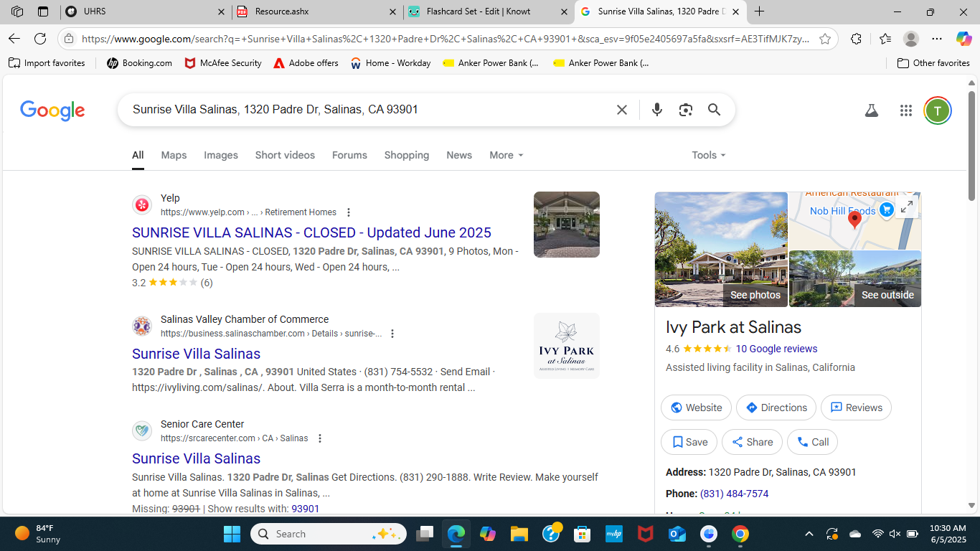Open Edge workspaces icon
The image size is (980, 551).
(x=17, y=11)
